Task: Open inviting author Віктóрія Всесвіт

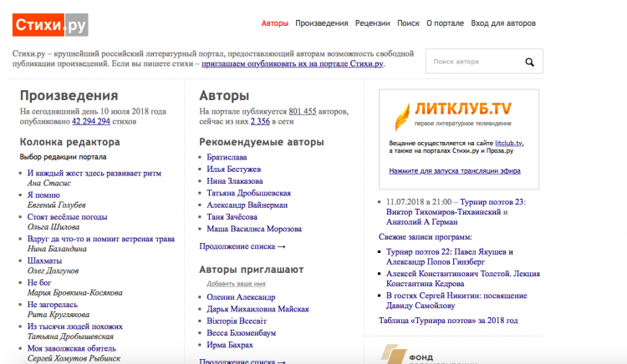Action: click(237, 321)
